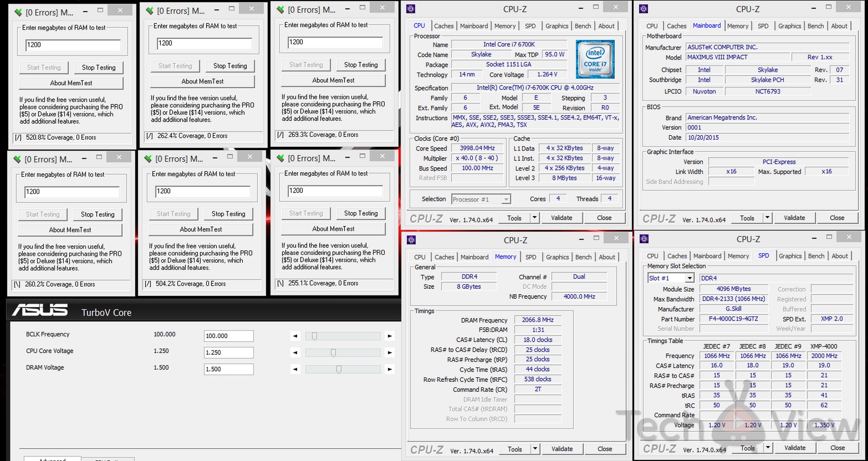Click the NB Frequency value 4000.0 MHz
Screen dimensions: 868x461
point(579,296)
